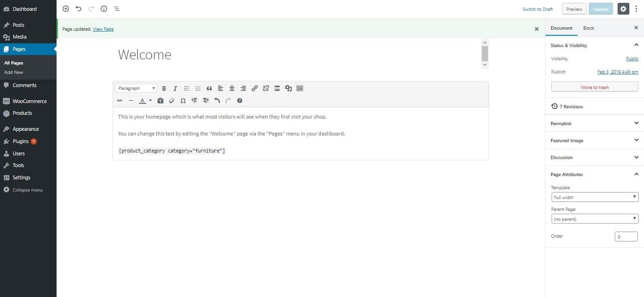Switch to the Document tab
Image resolution: width=644 pixels, height=297 pixels.
[x=561, y=28]
